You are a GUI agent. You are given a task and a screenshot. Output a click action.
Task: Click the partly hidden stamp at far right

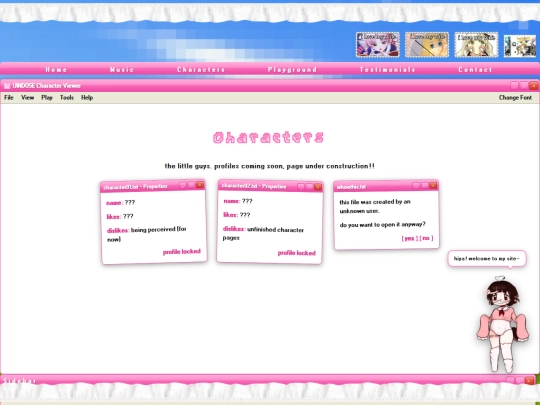point(520,46)
